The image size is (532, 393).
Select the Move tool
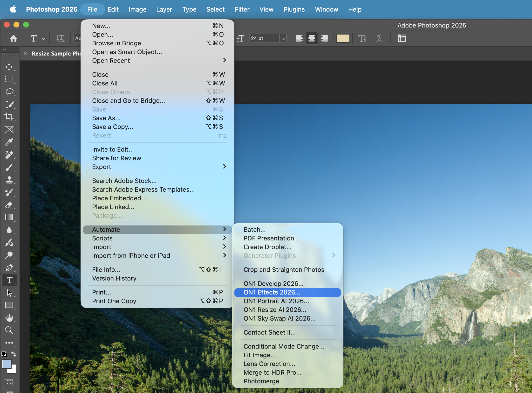coord(9,67)
